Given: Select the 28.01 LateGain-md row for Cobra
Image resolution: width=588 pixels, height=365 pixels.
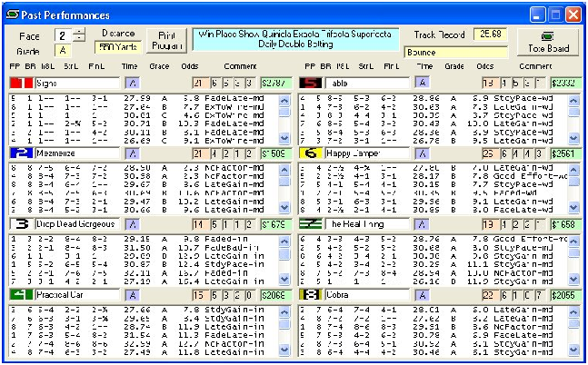Looking at the screenshot, I should (434, 310).
